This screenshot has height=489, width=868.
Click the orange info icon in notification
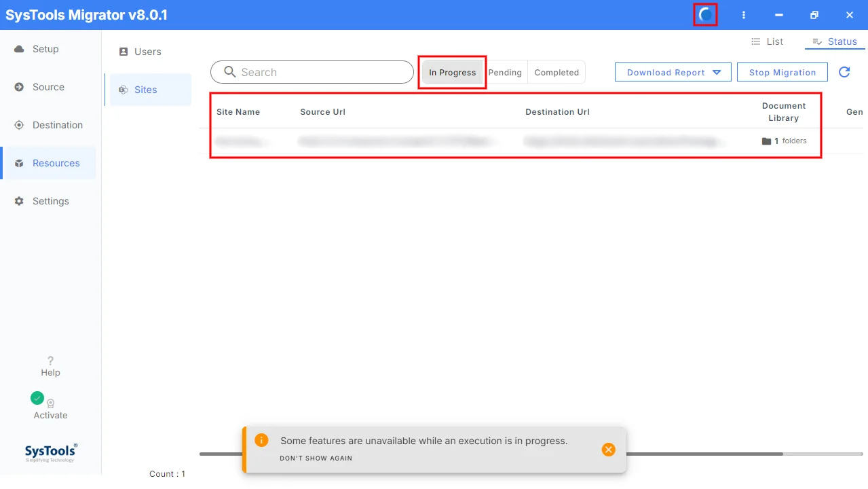tap(261, 440)
